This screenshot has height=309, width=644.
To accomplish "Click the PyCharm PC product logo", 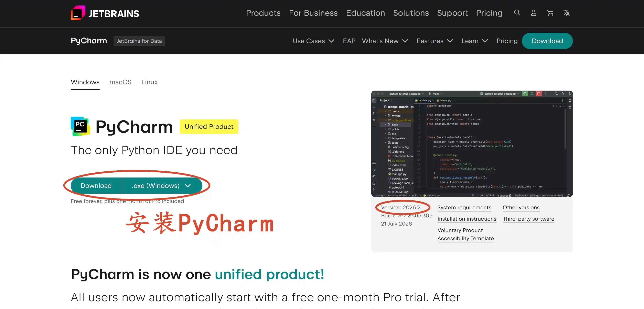I will coord(80,126).
